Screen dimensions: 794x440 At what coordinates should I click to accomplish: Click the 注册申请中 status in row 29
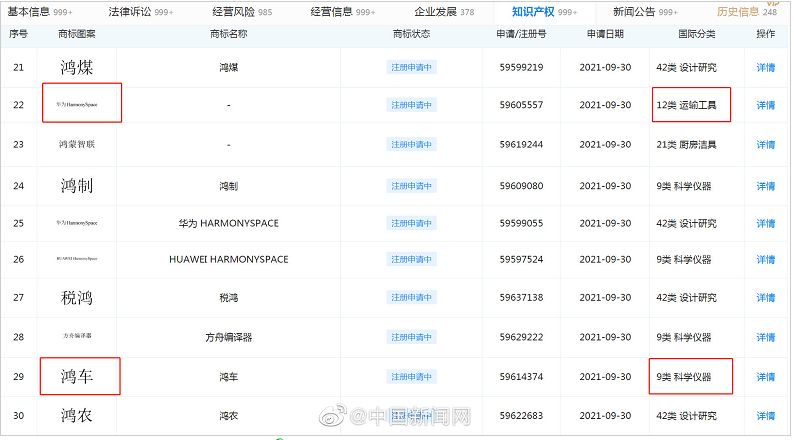(411, 377)
